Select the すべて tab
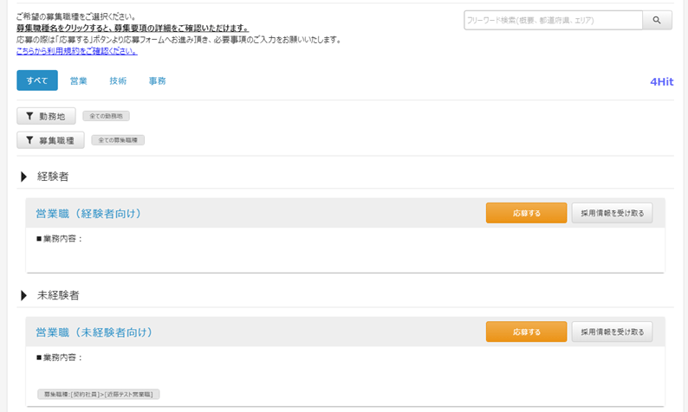 click(x=37, y=81)
